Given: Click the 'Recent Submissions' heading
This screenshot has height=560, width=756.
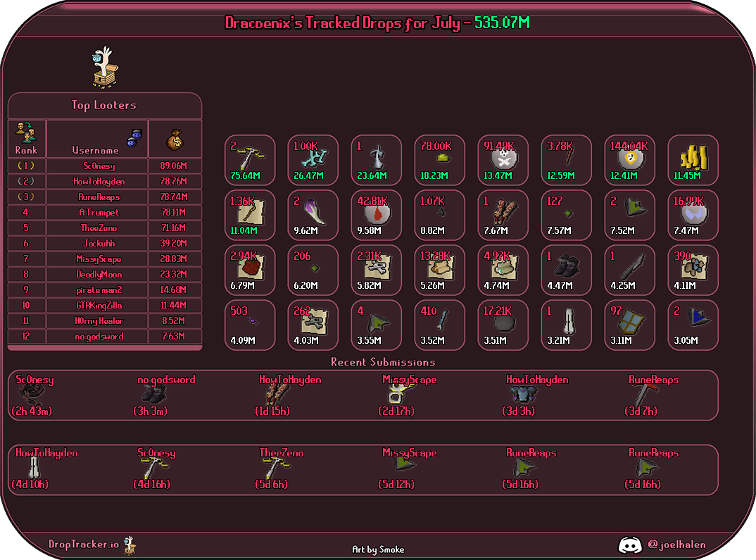Looking at the screenshot, I should click(x=383, y=362).
